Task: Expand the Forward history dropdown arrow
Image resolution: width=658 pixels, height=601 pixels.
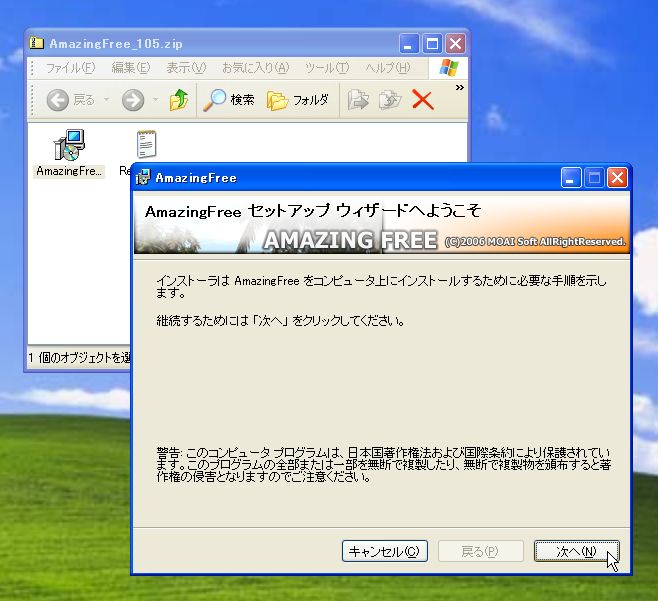Action: [x=156, y=100]
